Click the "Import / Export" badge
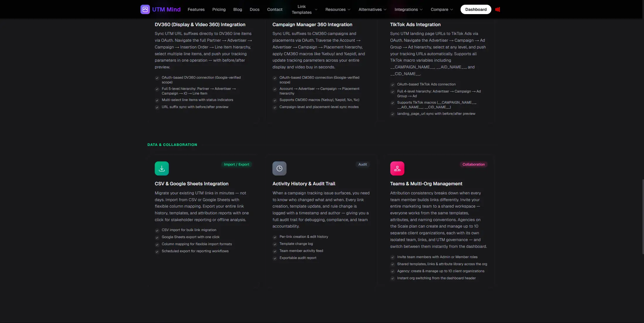Viewport: 644px width, 323px height. (236, 164)
